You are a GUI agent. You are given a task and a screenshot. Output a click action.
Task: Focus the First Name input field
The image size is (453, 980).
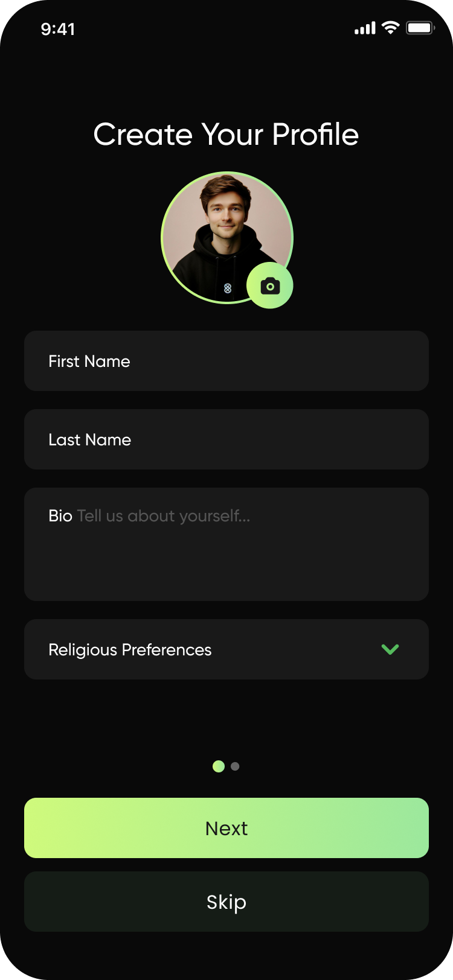point(226,361)
